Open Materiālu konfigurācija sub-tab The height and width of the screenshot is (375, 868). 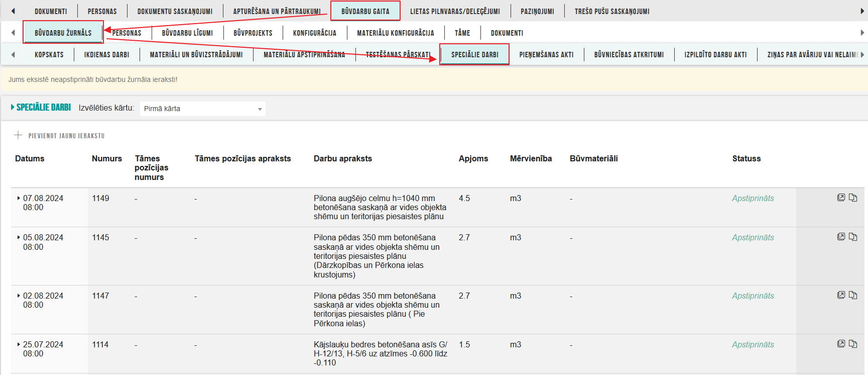pos(396,33)
